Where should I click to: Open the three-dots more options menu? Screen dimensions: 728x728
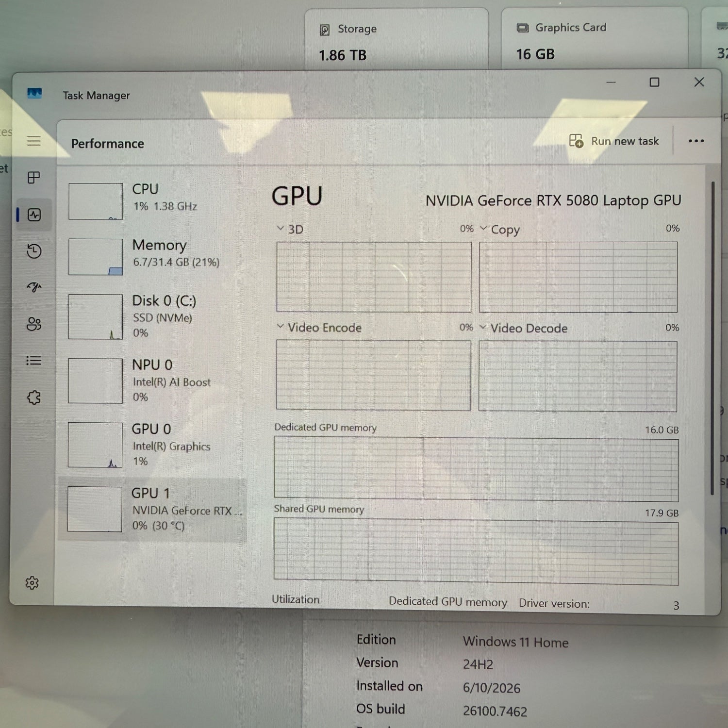(696, 141)
